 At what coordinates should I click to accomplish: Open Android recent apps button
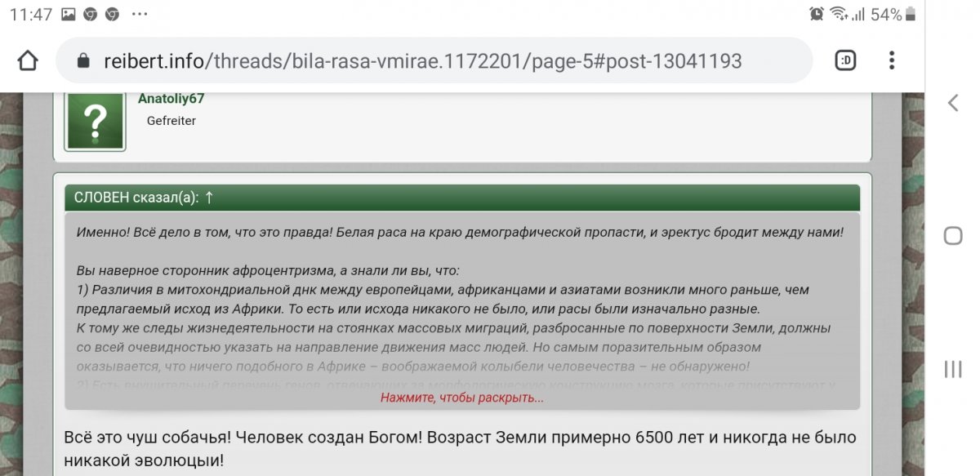click(952, 369)
